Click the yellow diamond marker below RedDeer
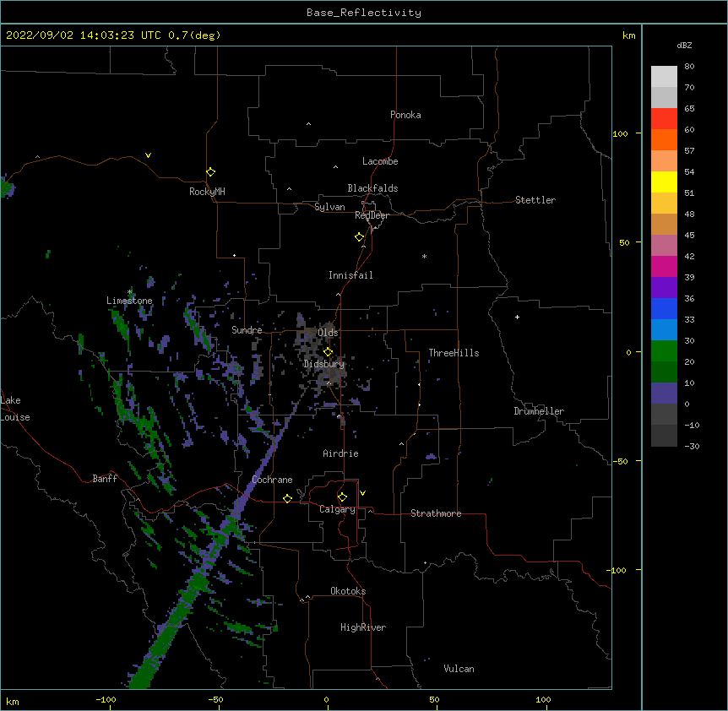Image resolution: width=728 pixels, height=711 pixels. 359,237
